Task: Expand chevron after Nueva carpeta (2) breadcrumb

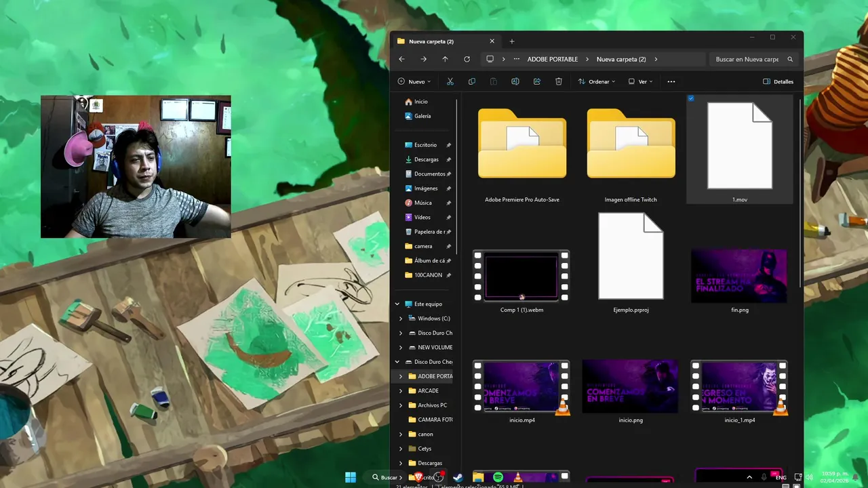Action: coord(656,59)
